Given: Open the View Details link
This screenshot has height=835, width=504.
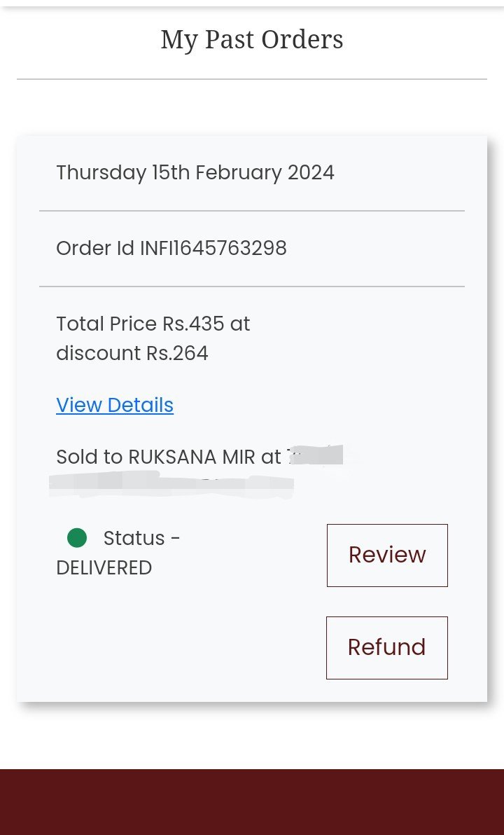Looking at the screenshot, I should (x=115, y=405).
